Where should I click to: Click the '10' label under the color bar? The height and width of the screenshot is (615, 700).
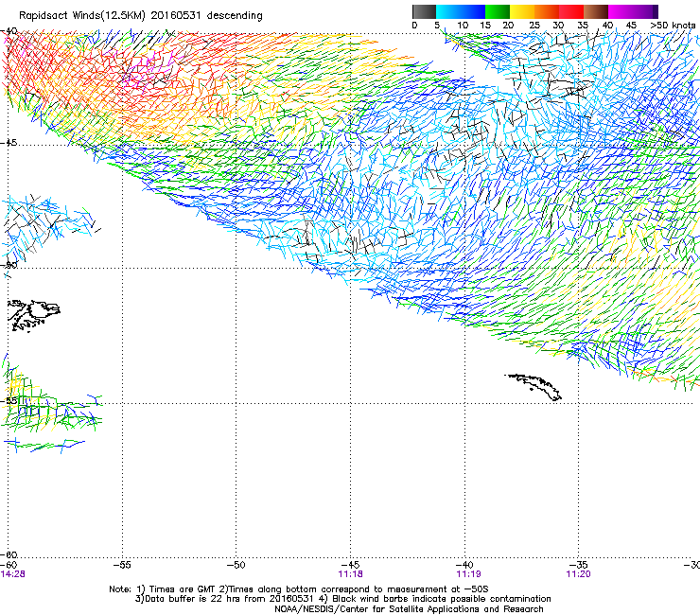463,26
